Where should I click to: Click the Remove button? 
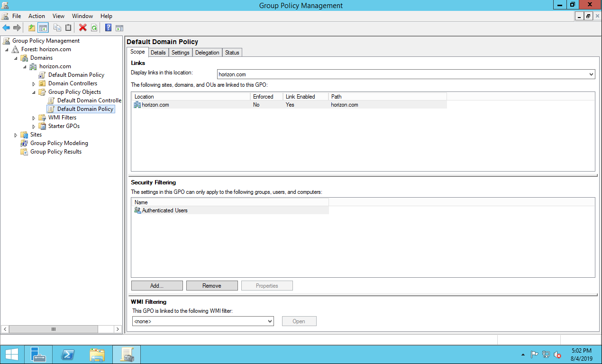pyautogui.click(x=211, y=286)
